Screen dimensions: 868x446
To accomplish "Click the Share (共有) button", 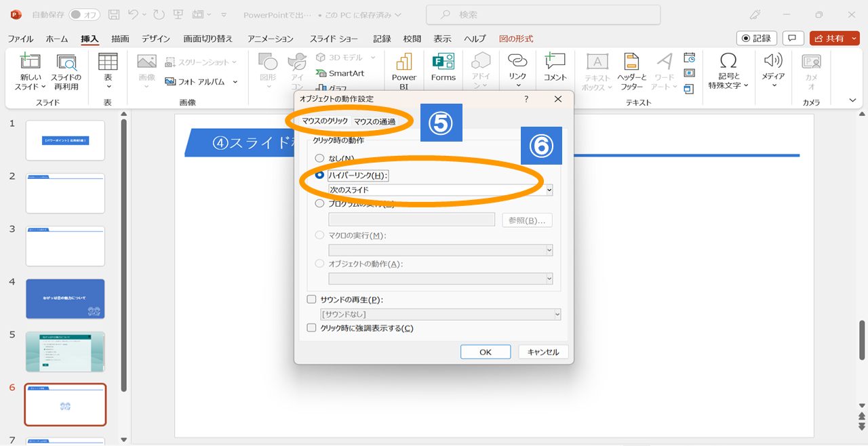I will pyautogui.click(x=829, y=39).
